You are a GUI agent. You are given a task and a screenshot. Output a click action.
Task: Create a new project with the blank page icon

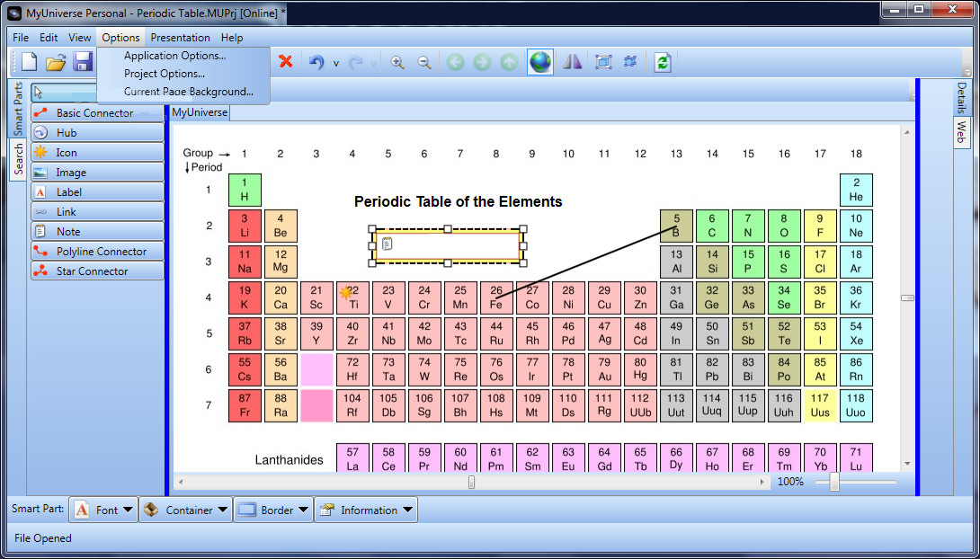click(30, 62)
